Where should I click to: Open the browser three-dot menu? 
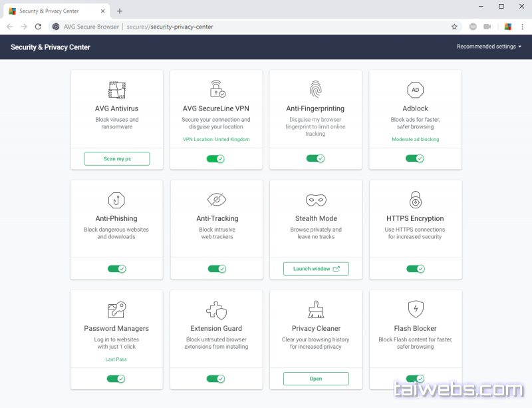pyautogui.click(x=523, y=27)
